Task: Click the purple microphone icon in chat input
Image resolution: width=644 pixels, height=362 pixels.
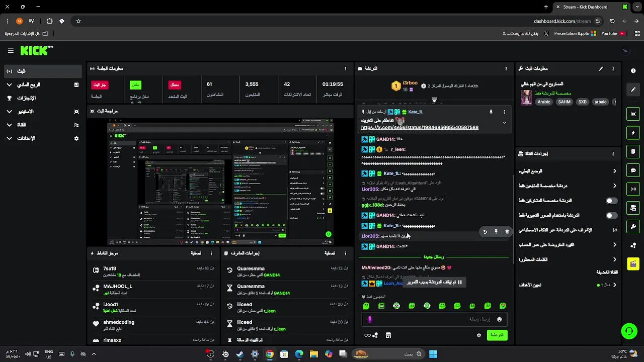Action: (x=370, y=319)
